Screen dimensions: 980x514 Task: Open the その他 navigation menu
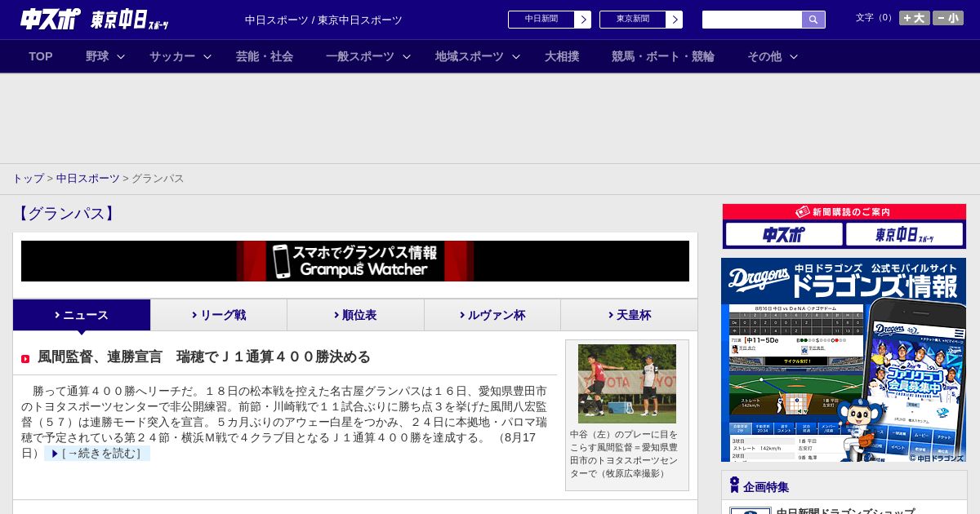click(764, 56)
